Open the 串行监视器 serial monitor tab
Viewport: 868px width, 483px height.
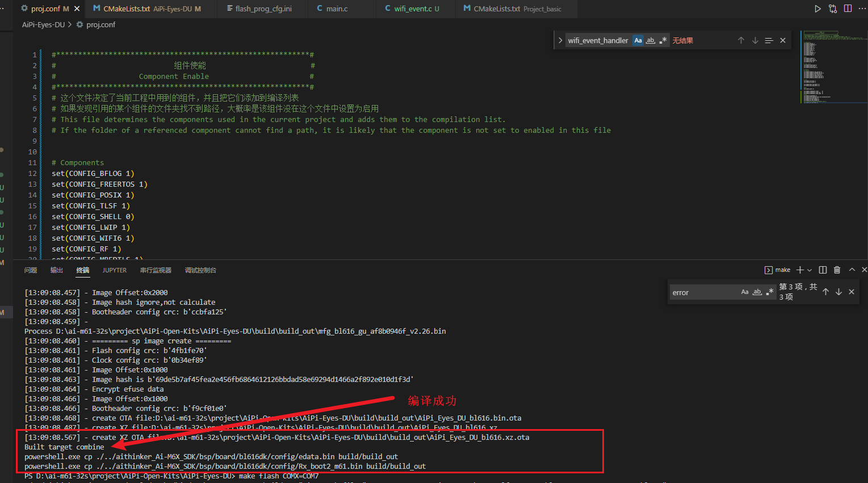pos(156,270)
